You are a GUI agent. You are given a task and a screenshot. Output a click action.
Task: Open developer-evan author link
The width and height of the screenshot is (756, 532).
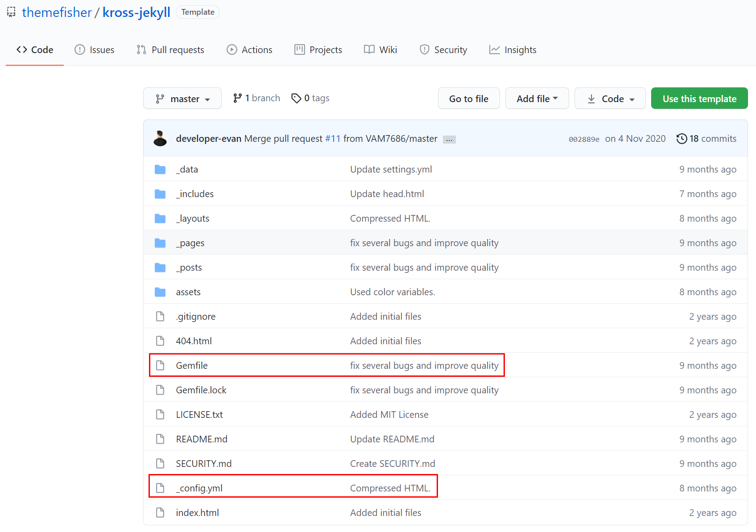tap(209, 139)
